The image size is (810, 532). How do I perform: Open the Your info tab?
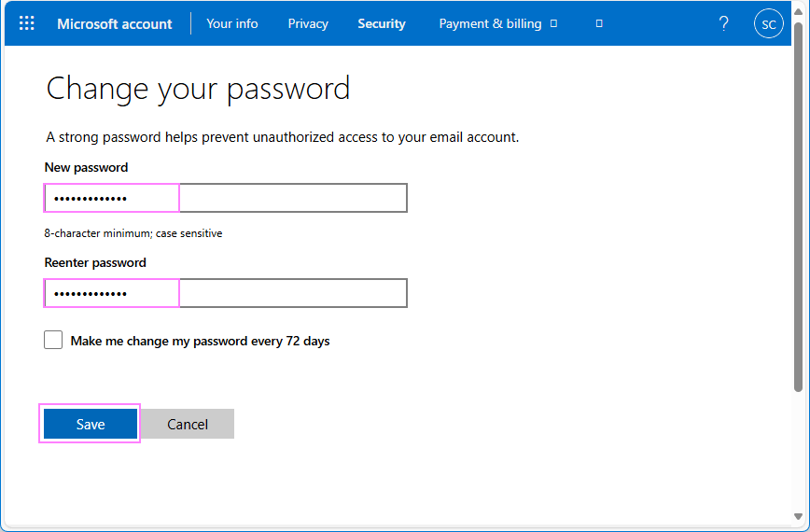(x=232, y=23)
